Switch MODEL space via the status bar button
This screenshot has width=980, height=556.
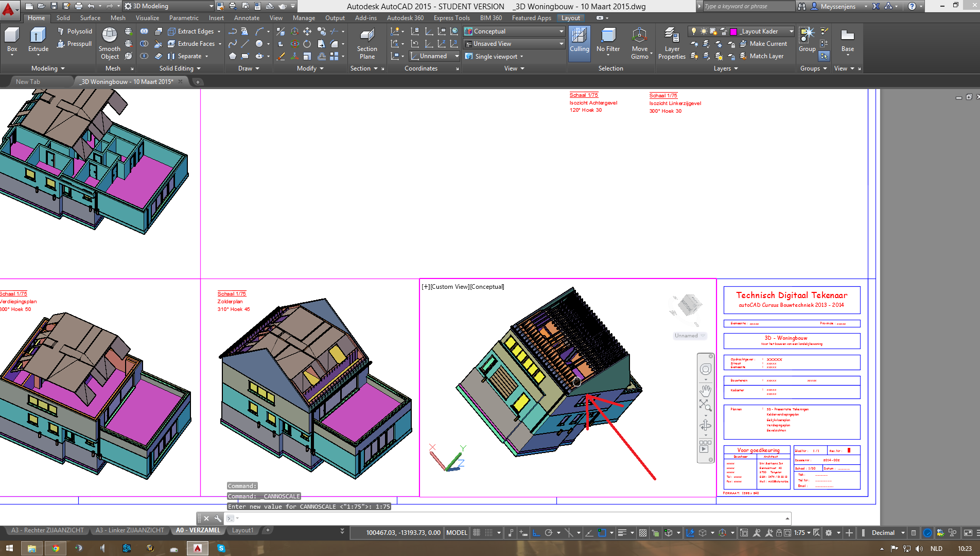click(x=456, y=532)
